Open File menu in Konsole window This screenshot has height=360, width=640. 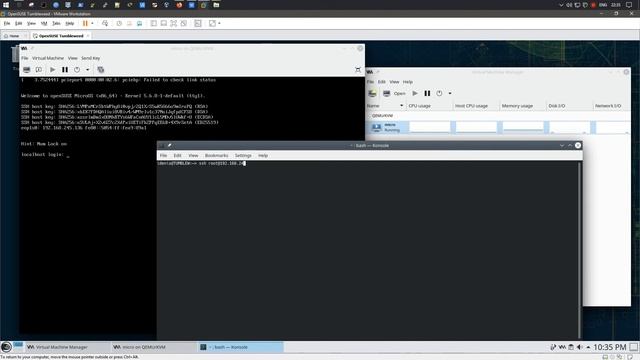[163, 156]
